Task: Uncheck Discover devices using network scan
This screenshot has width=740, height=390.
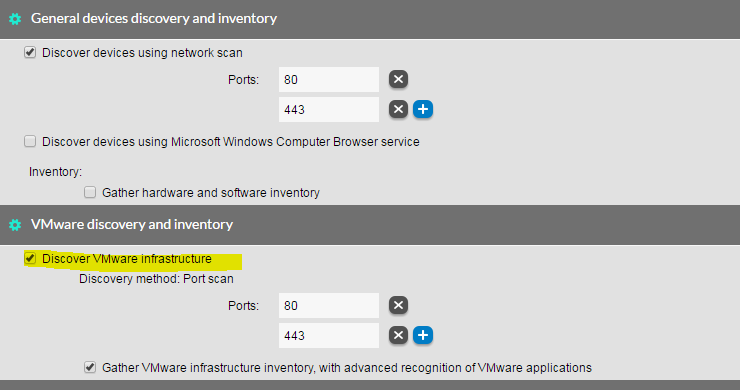Action: (x=30, y=52)
